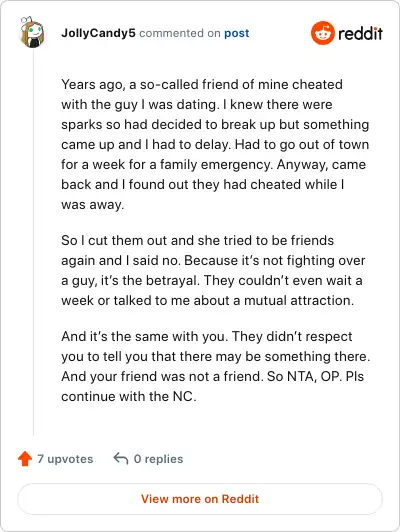Click the gray "commented on" text
This screenshot has width=400, height=532.
point(180,33)
